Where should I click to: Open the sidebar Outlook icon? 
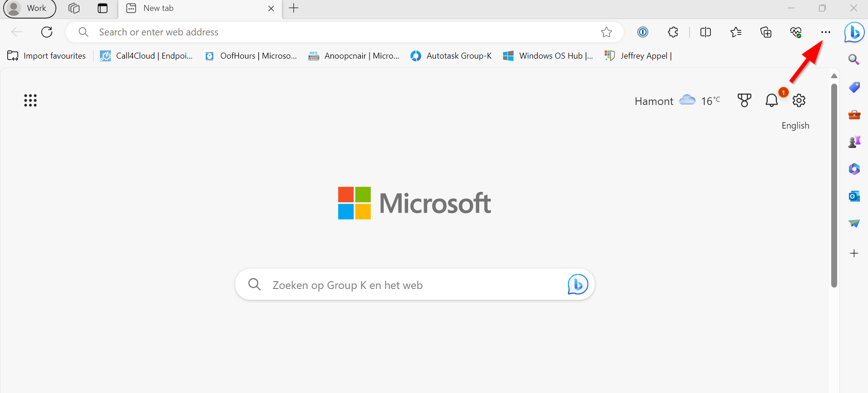[x=854, y=196]
